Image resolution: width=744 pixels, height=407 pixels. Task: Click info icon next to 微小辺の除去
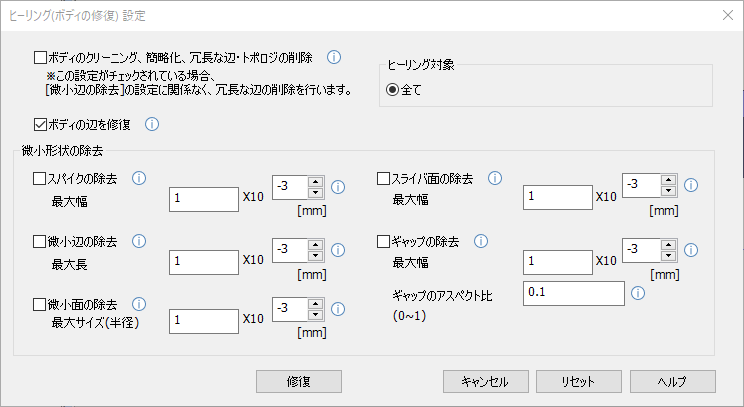click(x=139, y=241)
